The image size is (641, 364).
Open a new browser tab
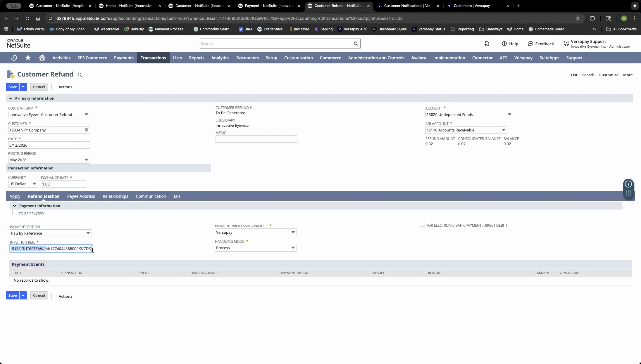[x=518, y=6]
